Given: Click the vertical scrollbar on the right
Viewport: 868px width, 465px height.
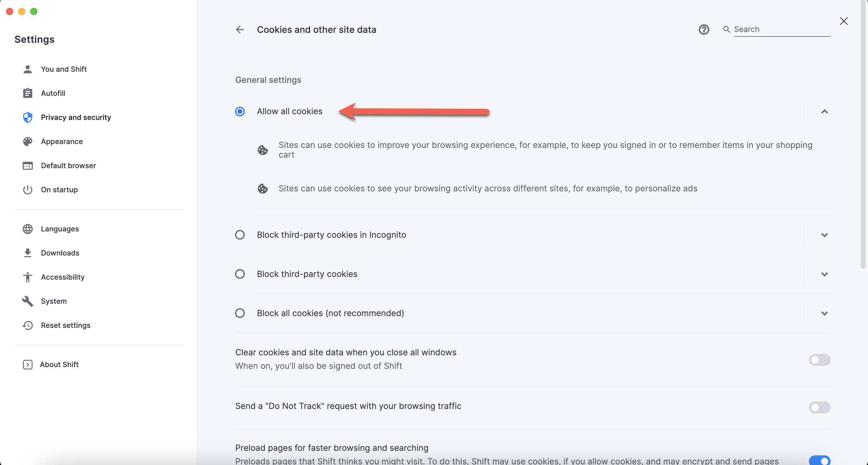Looking at the screenshot, I should (x=863, y=135).
